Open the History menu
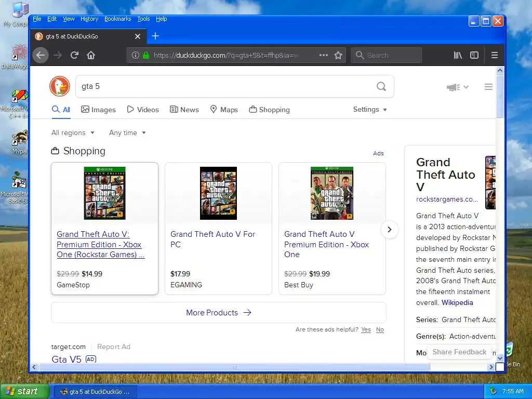Image resolution: width=532 pixels, height=399 pixels. [89, 19]
